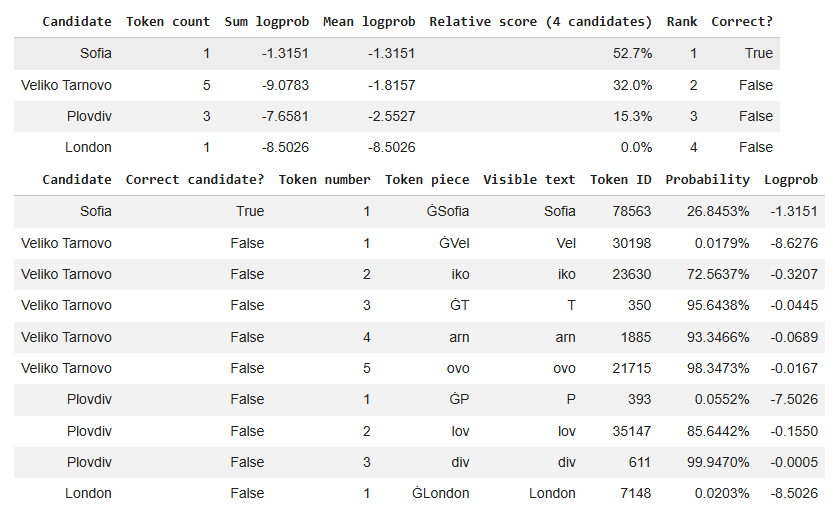
Task: Click the Token piece column header
Action: coord(427,180)
